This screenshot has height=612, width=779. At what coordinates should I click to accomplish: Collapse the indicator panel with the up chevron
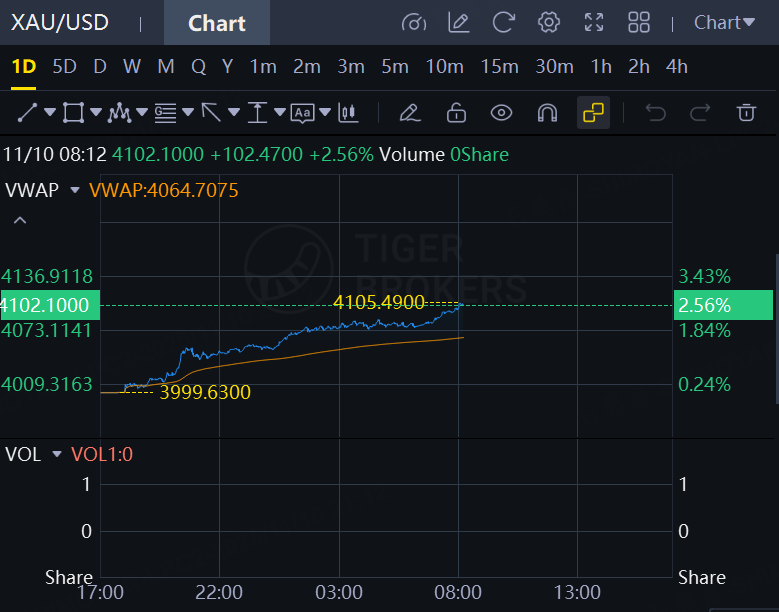tap(20, 220)
